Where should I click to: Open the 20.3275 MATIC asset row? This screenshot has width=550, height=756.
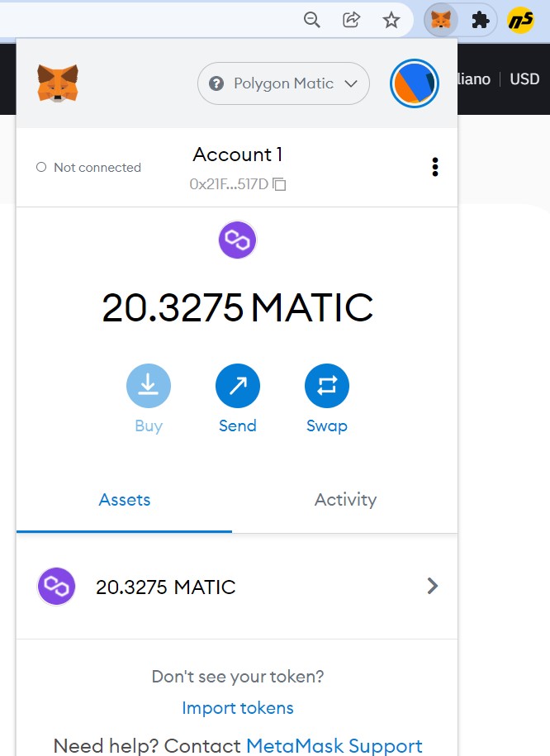(x=237, y=587)
